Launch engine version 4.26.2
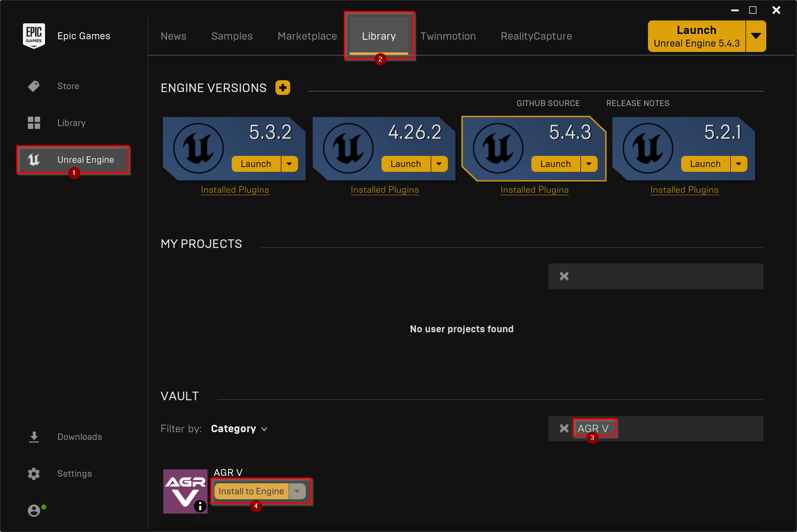Image resolution: width=797 pixels, height=532 pixels. tap(406, 164)
